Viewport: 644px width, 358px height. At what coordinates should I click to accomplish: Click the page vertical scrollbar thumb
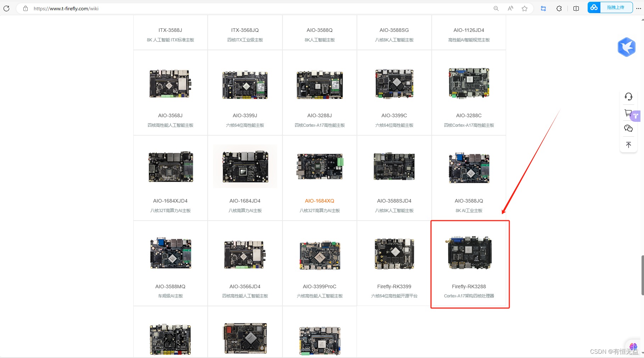click(642, 275)
